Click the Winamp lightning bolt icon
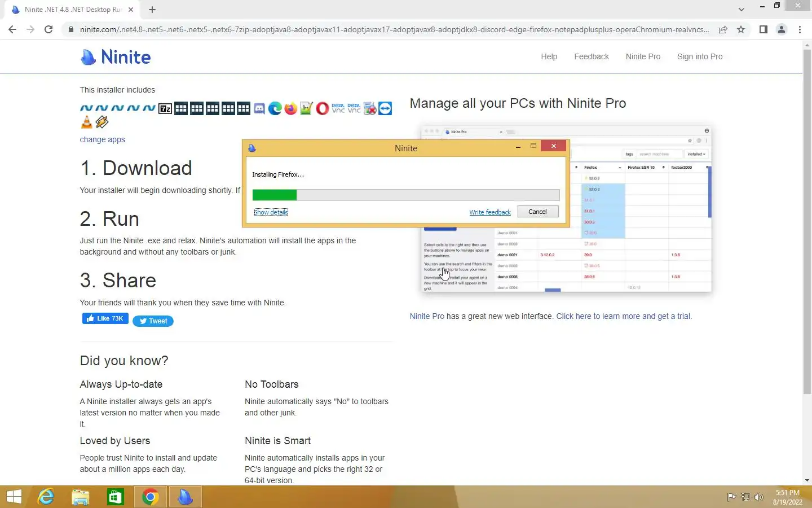 point(102,122)
